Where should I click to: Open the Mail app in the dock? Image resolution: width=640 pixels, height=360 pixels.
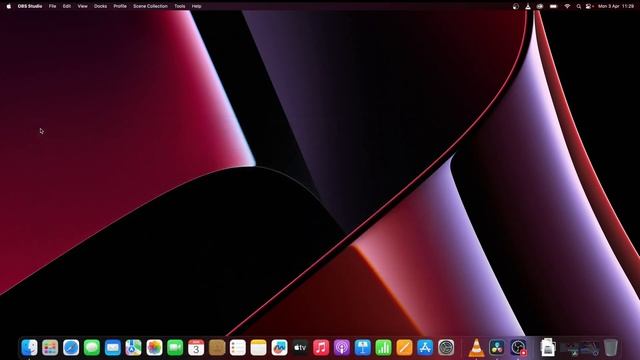pos(112,348)
